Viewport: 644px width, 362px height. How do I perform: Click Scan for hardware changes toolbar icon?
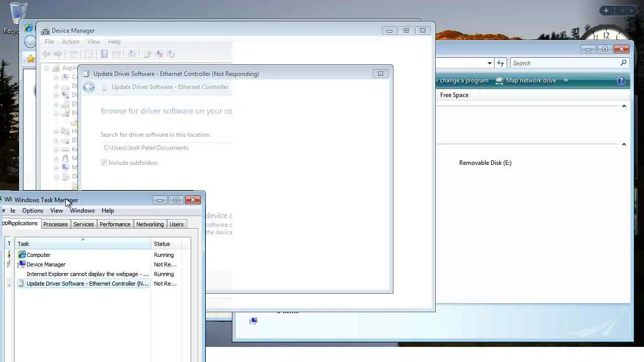(132, 54)
